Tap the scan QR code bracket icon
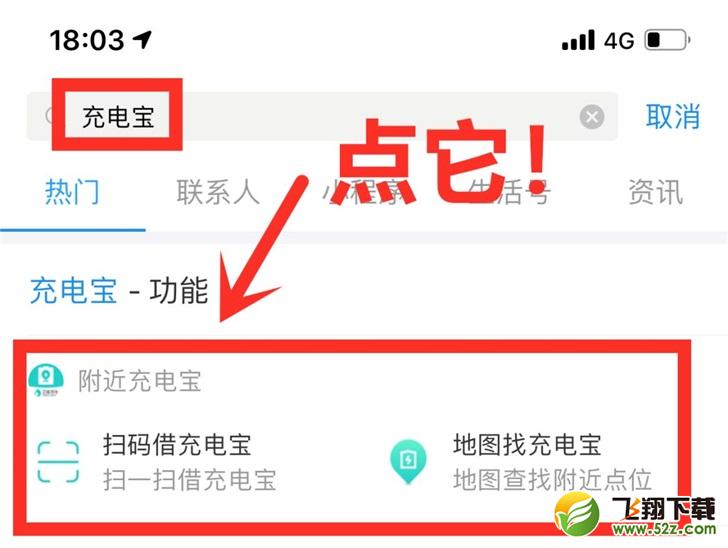Image resolution: width=728 pixels, height=548 pixels. [58, 462]
